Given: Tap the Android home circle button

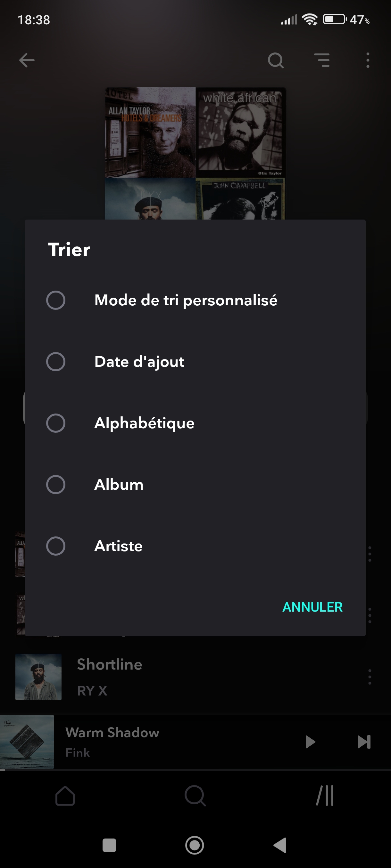Looking at the screenshot, I should tap(195, 845).
